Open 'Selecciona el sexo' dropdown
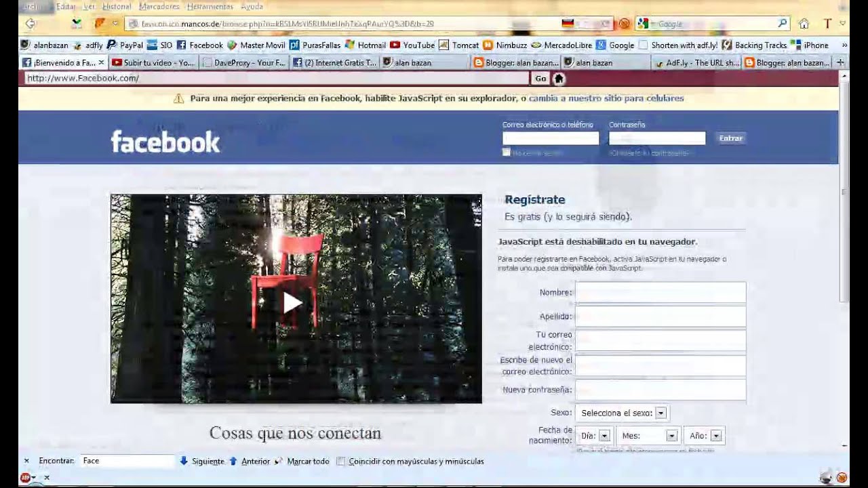Image resolution: width=868 pixels, height=488 pixels. pyautogui.click(x=623, y=413)
